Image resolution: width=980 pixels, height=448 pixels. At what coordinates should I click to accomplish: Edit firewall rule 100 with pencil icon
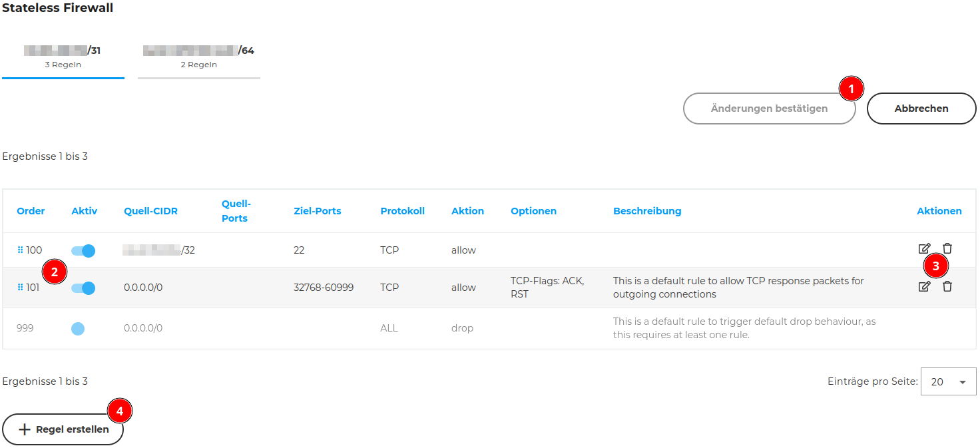pyautogui.click(x=924, y=248)
